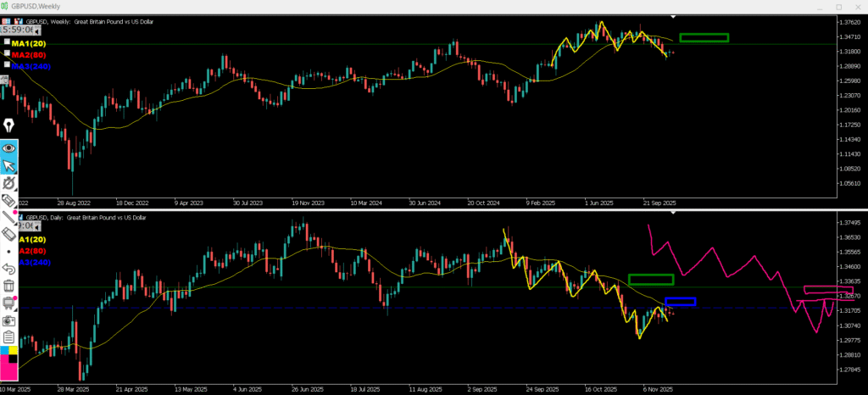The image size is (868, 395).
Task: Select the fountain pen drawing tool
Action: point(9,125)
